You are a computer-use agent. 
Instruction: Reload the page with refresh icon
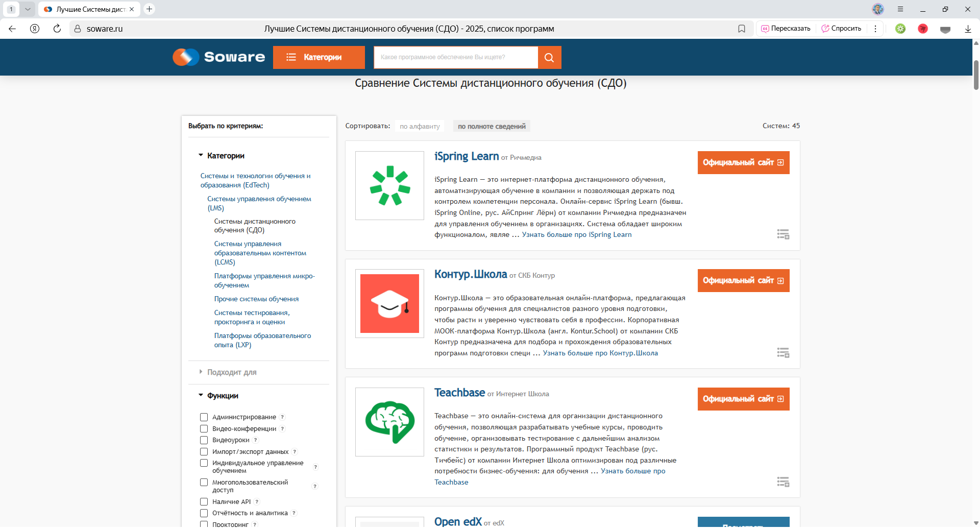pos(57,29)
